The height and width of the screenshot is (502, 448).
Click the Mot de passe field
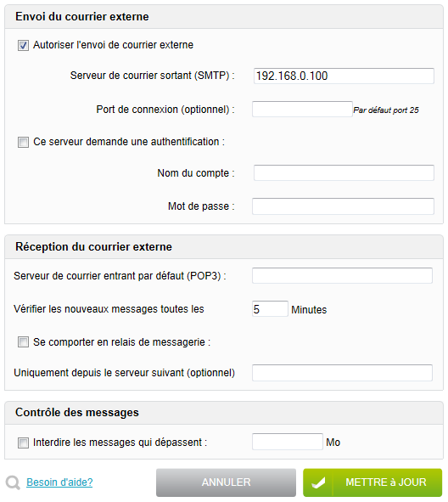343,206
